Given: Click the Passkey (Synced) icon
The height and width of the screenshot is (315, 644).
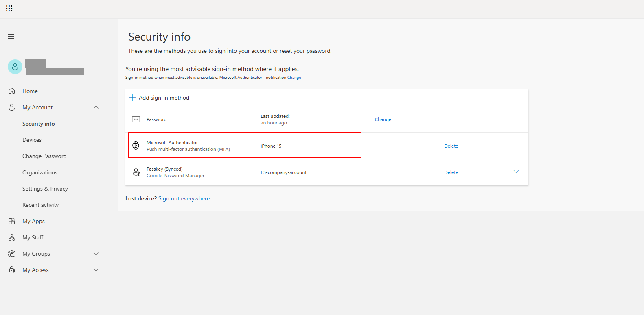Looking at the screenshot, I should pyautogui.click(x=136, y=172).
